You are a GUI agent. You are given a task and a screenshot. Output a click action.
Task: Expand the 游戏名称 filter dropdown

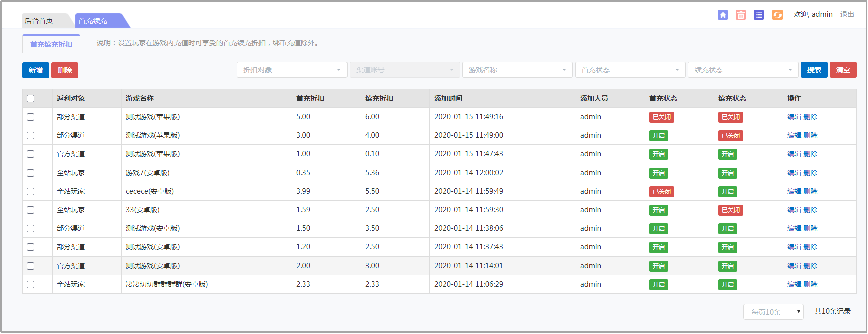pos(517,70)
